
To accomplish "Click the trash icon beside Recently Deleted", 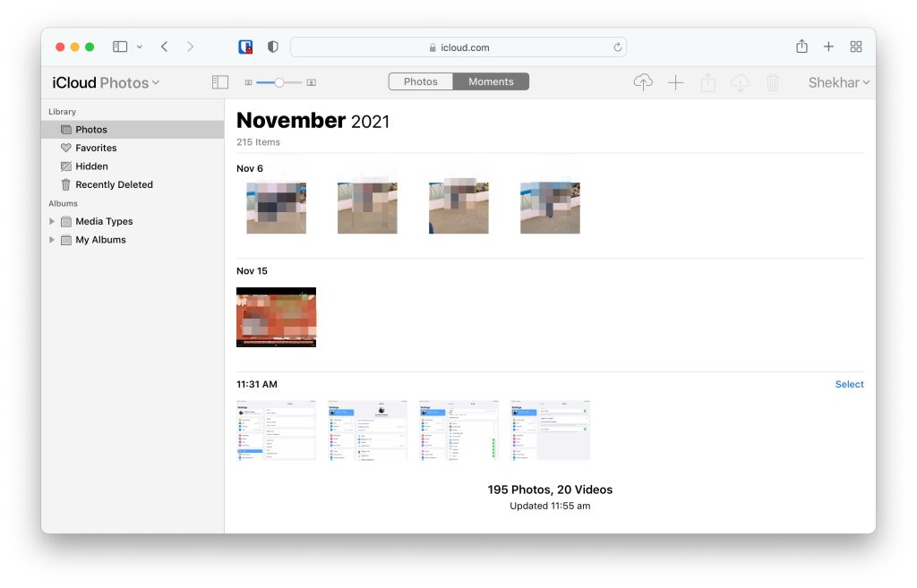I will [x=66, y=184].
